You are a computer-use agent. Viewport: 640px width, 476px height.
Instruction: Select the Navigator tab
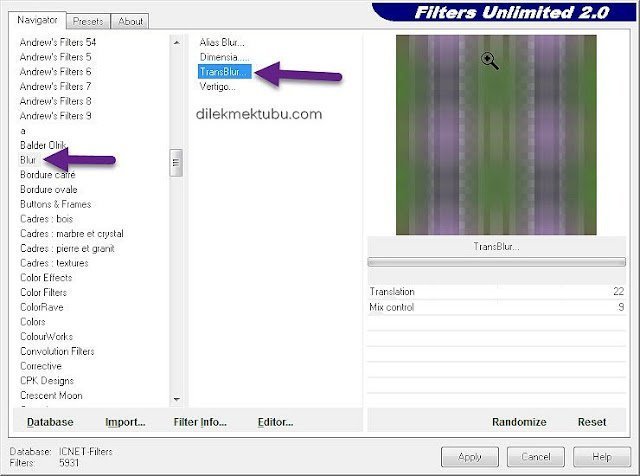coord(39,20)
